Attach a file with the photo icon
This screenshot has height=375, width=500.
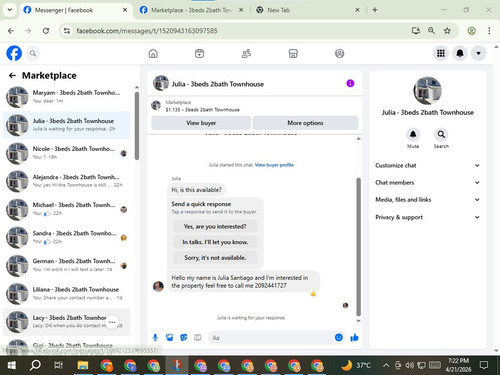point(170,338)
